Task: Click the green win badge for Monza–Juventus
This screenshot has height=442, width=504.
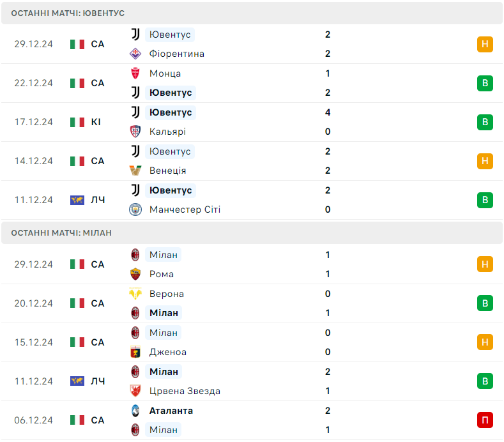Action: click(x=485, y=83)
